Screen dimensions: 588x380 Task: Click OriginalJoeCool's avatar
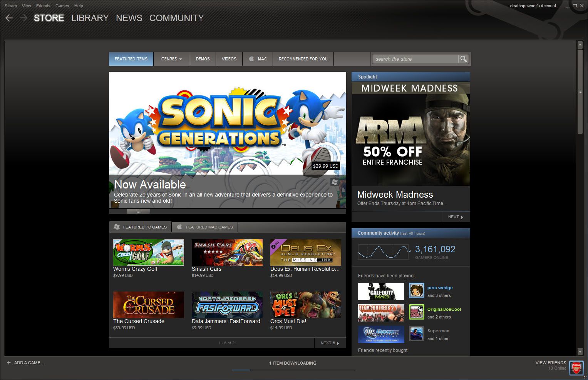416,312
